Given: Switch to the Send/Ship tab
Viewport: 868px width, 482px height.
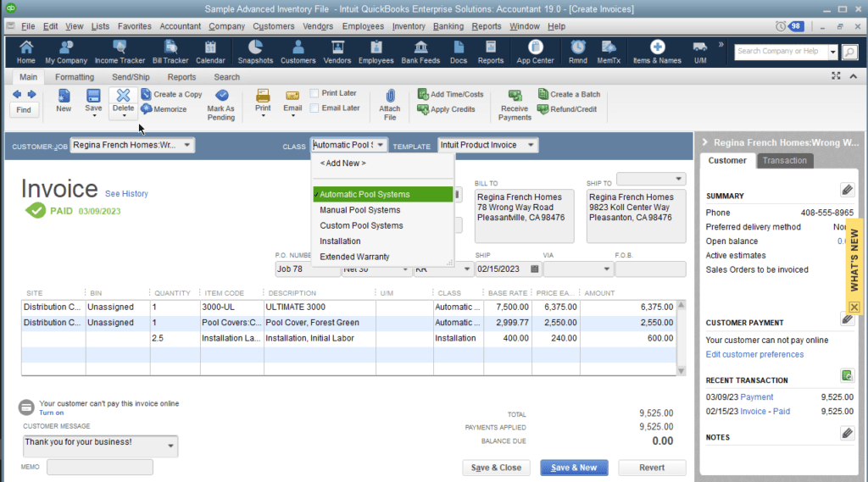Looking at the screenshot, I should pos(131,77).
